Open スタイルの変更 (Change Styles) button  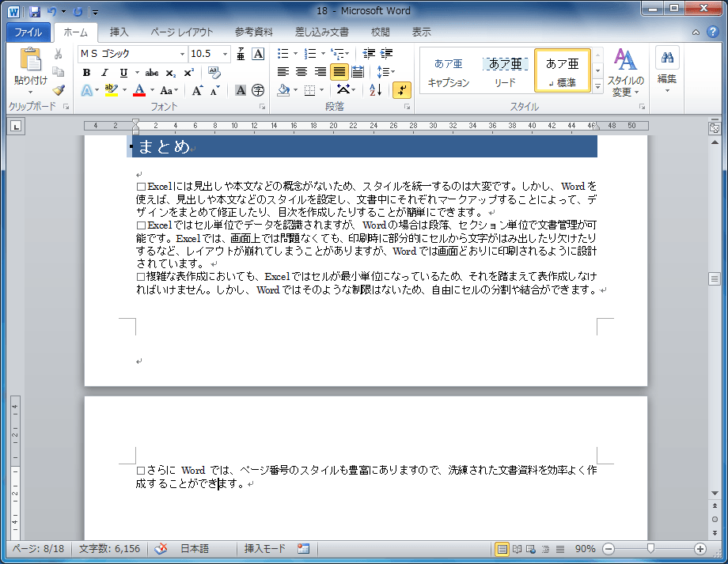click(x=626, y=72)
